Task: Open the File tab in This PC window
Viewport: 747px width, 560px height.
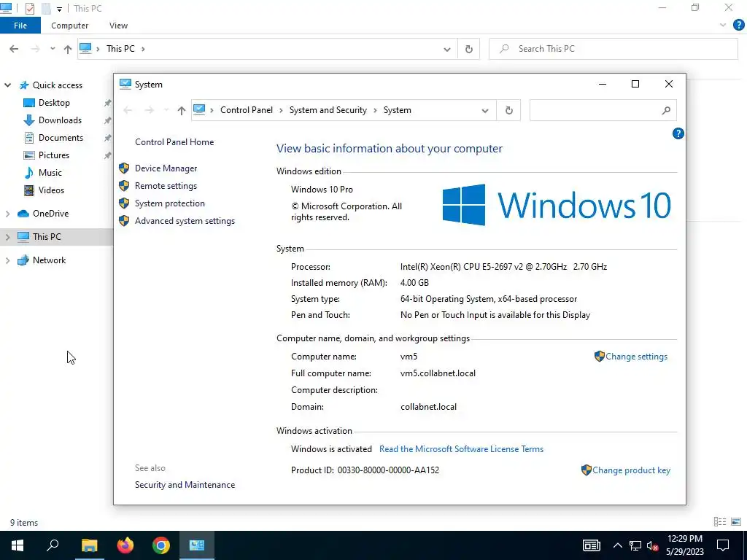Action: (x=20, y=26)
